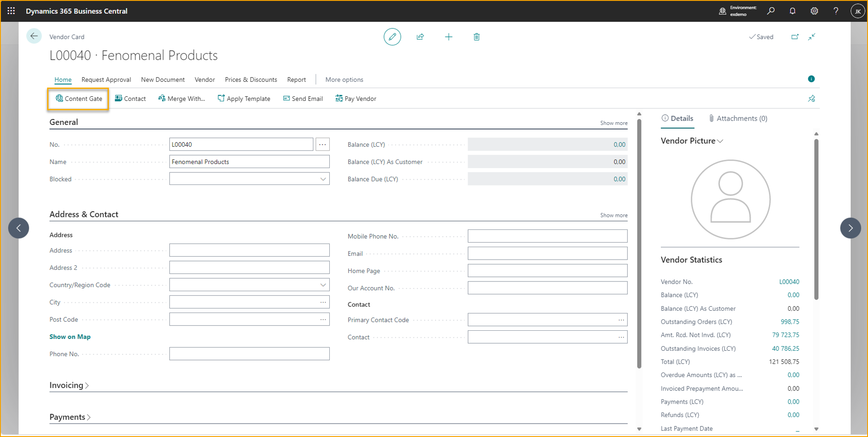Click the Show on Map link
This screenshot has width=868, height=437.
point(70,337)
